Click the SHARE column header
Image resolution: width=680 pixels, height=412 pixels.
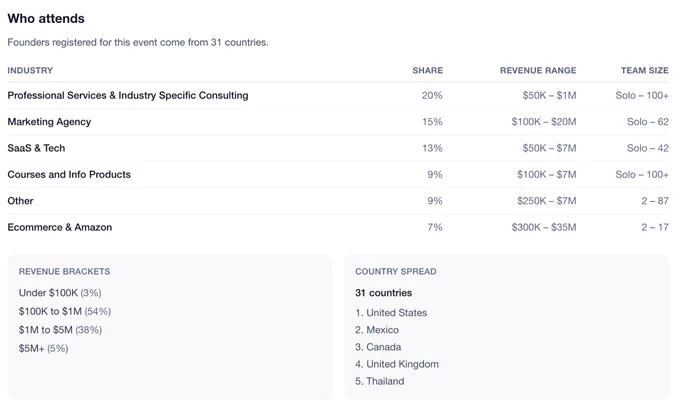[427, 70]
